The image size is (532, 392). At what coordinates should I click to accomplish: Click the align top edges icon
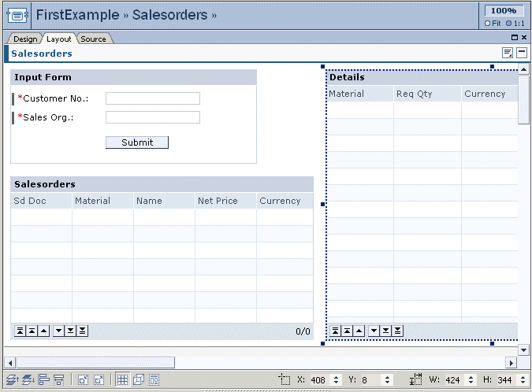(x=59, y=380)
